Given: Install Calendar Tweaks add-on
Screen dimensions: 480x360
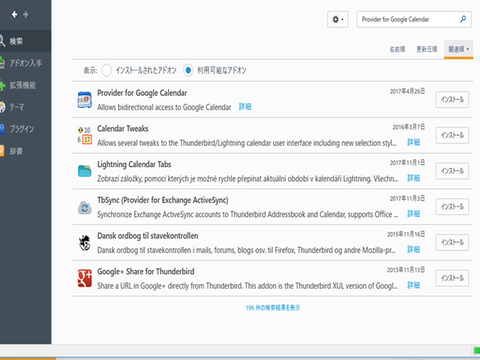Looking at the screenshot, I should [452, 135].
